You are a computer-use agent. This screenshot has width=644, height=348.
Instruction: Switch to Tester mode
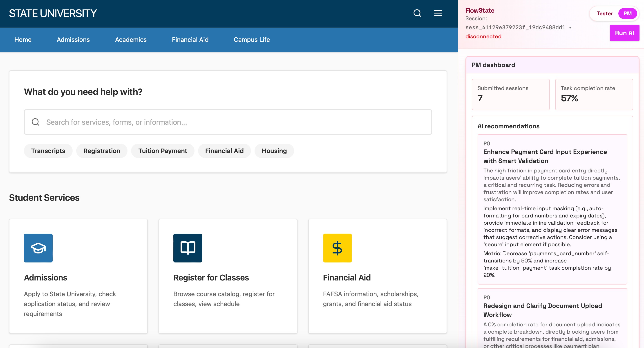pyautogui.click(x=604, y=14)
